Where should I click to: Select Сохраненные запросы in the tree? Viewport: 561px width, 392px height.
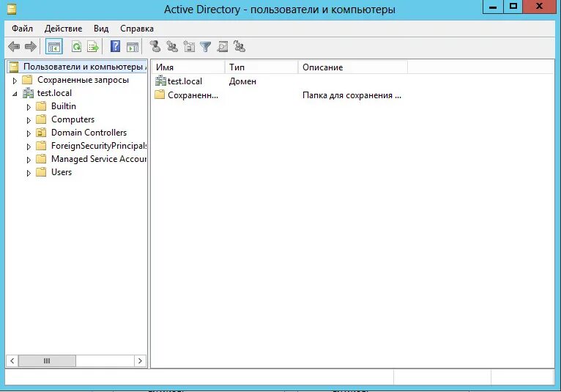click(83, 80)
